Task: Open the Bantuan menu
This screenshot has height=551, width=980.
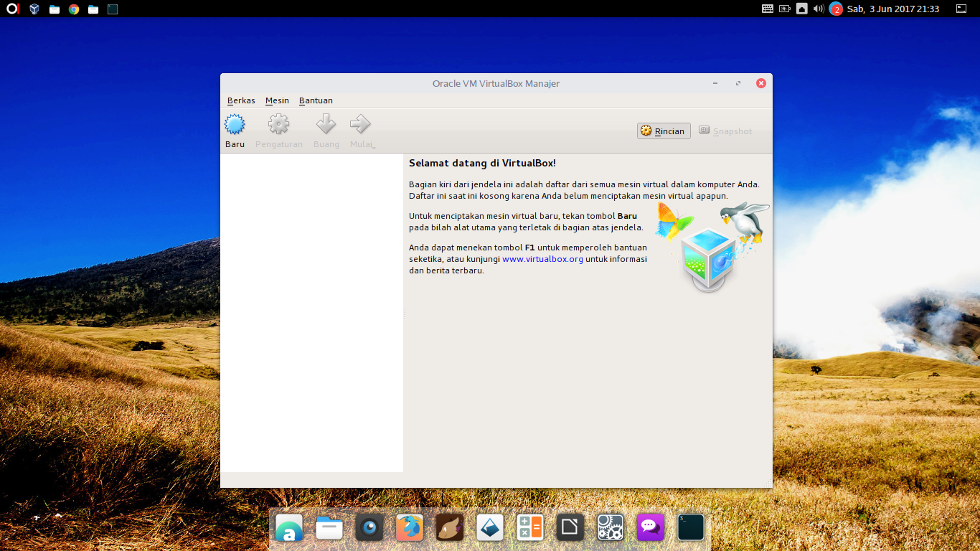Action: [316, 100]
